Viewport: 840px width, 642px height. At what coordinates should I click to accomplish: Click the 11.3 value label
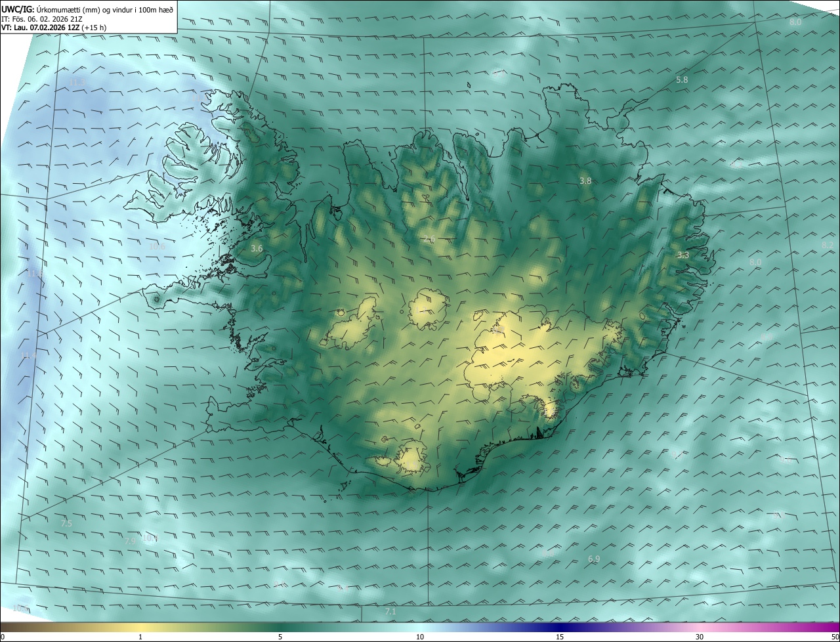click(77, 82)
